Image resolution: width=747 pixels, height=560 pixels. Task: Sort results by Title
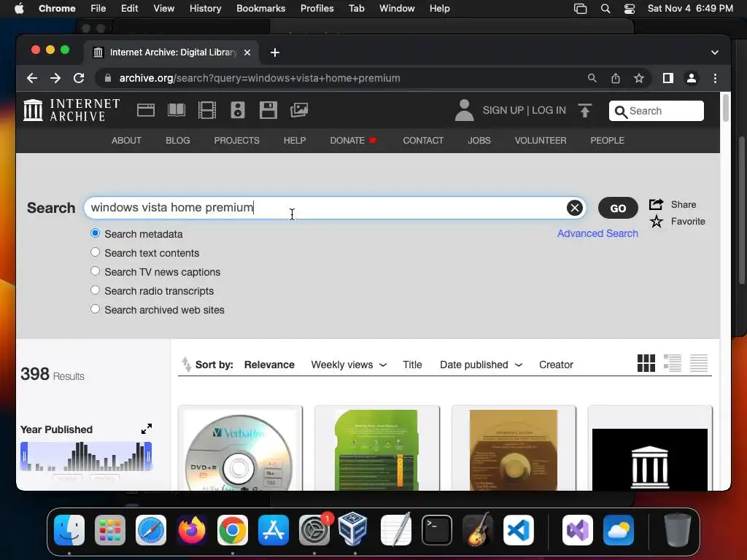[x=412, y=365]
